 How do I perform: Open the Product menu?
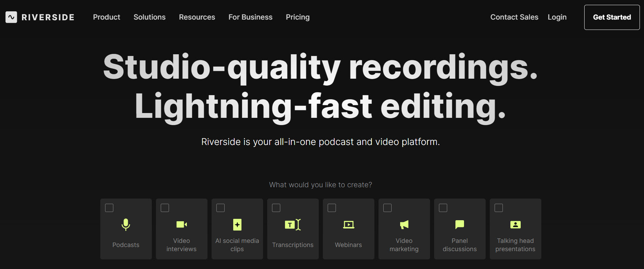(106, 17)
